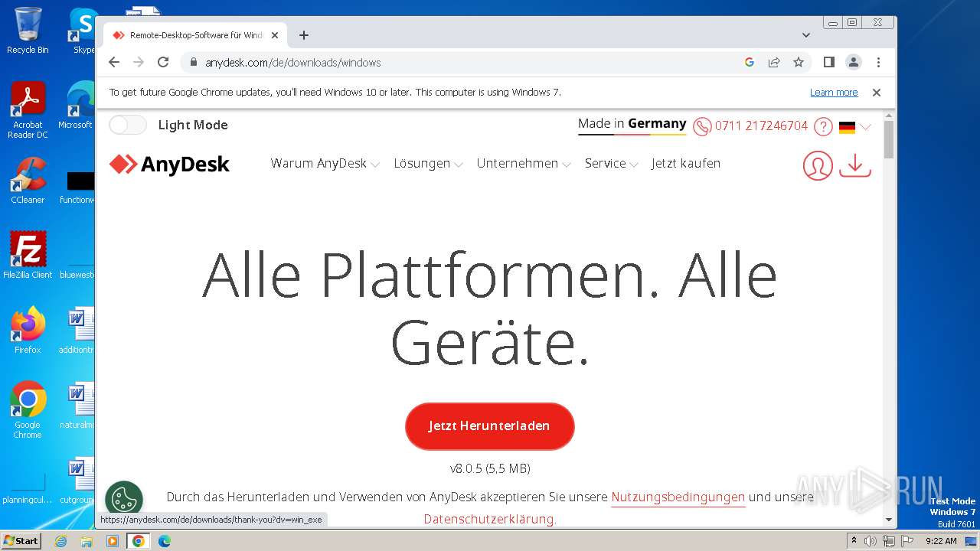Open Chrome side panel
Viewport: 980px width, 551px height.
(x=828, y=63)
